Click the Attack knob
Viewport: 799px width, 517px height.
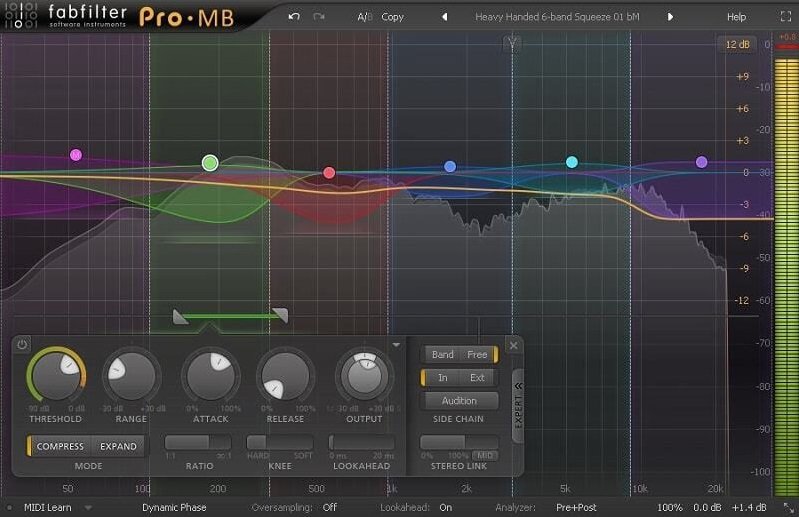pos(210,376)
